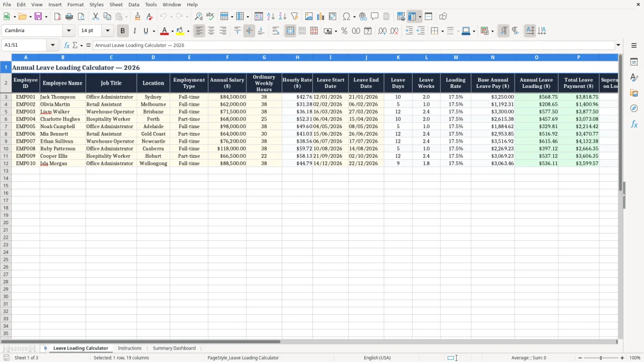Toggle Merge and Center Cells
This screenshot has height=362, width=644.
(290, 31)
